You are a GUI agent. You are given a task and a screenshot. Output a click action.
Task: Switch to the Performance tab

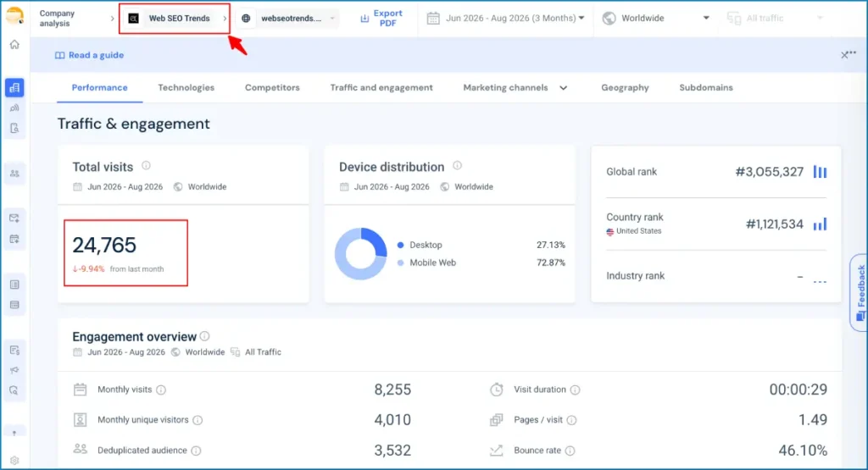point(100,87)
